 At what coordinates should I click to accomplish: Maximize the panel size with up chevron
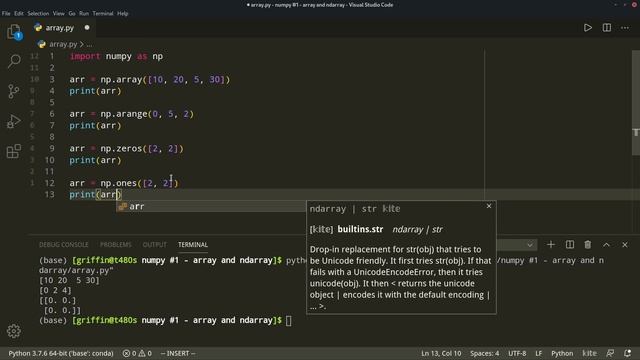pyautogui.click(x=607, y=244)
